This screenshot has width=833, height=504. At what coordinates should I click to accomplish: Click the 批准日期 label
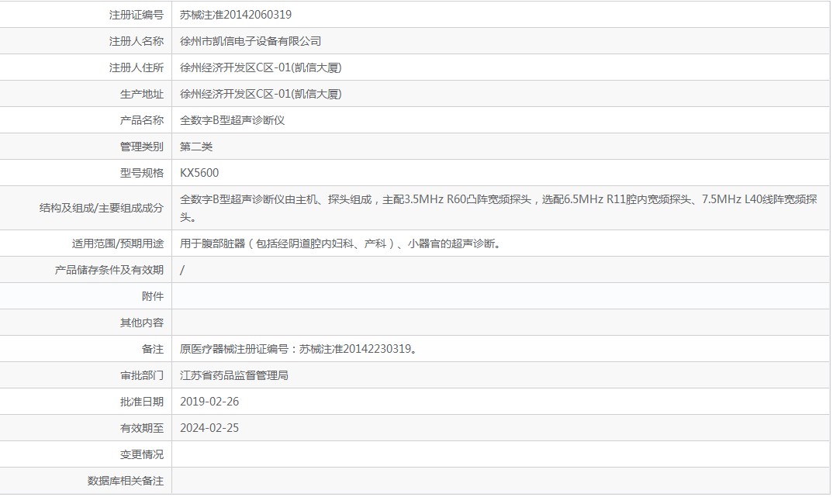point(142,402)
